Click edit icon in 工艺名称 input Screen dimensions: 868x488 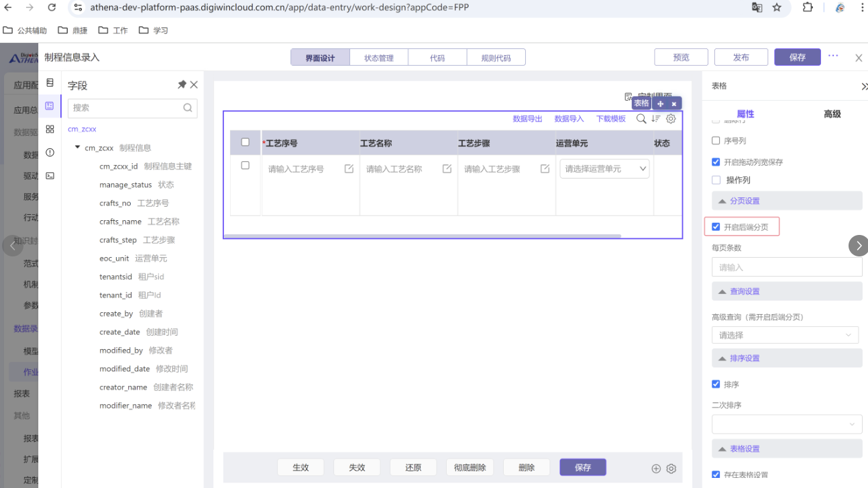click(447, 168)
